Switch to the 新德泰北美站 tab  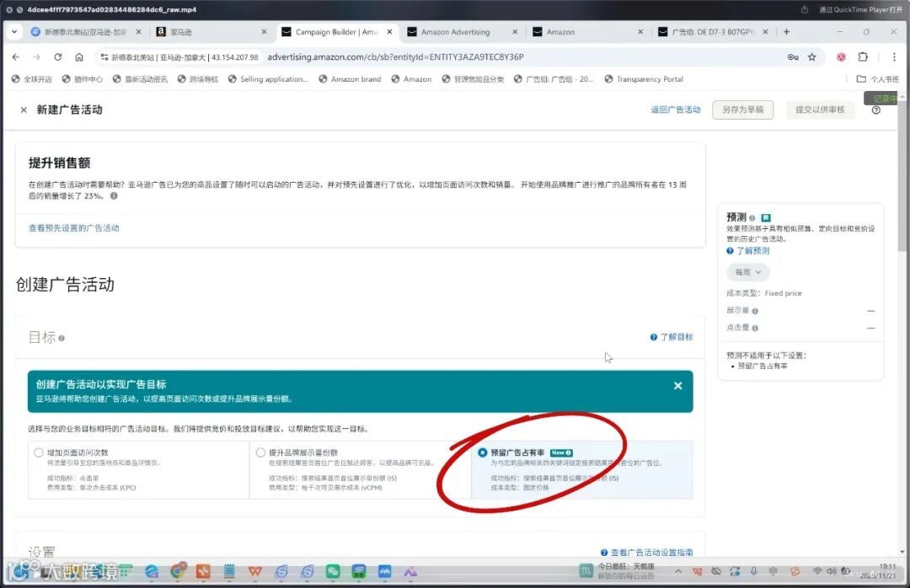[x=86, y=32]
